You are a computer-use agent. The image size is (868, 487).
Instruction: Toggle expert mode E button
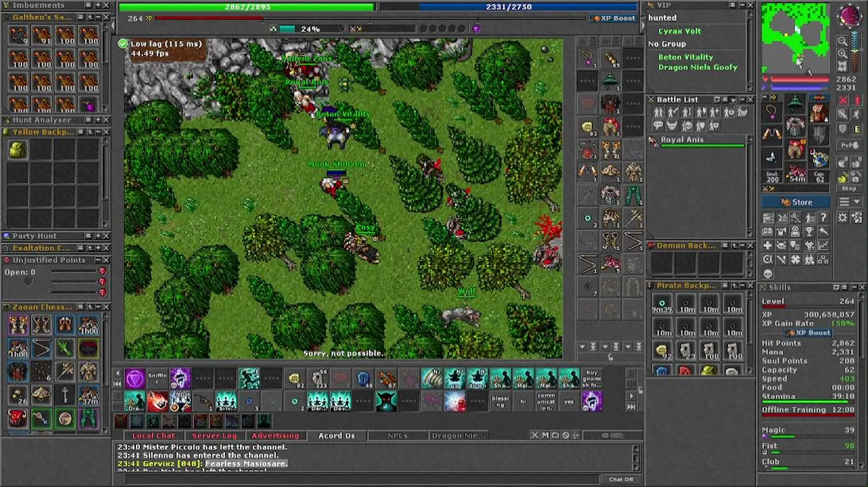[857, 129]
